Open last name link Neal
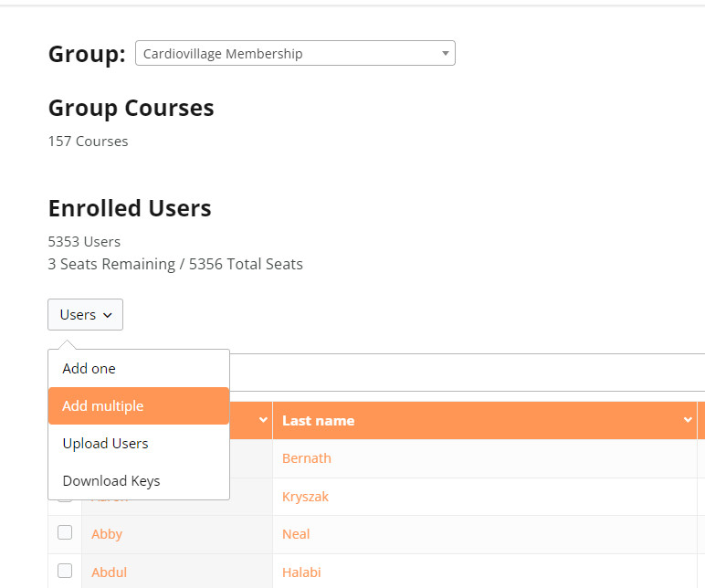 296,534
